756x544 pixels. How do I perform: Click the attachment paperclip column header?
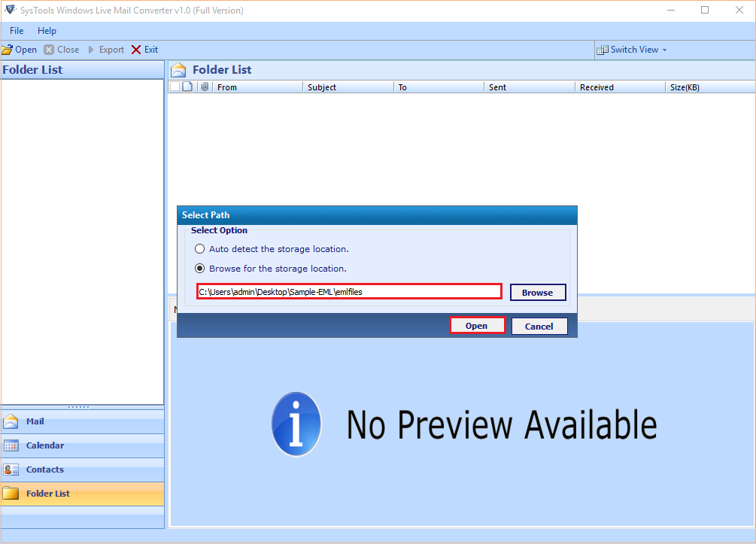[x=205, y=87]
